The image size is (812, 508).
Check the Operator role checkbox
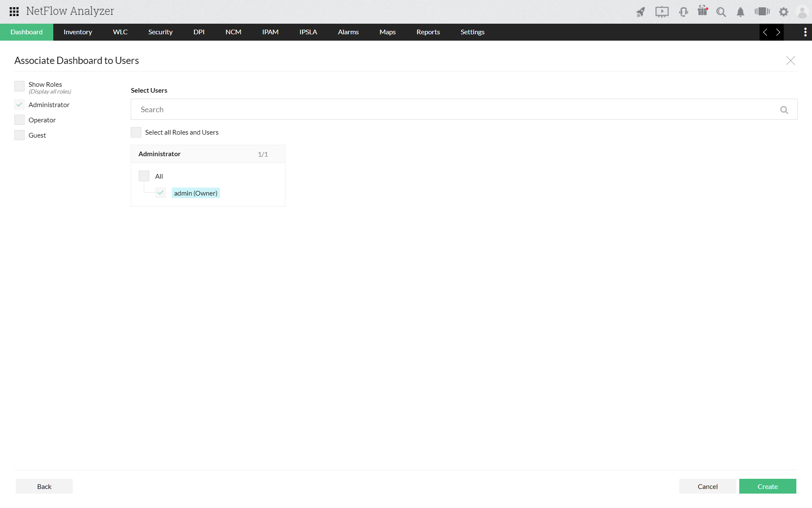point(19,120)
